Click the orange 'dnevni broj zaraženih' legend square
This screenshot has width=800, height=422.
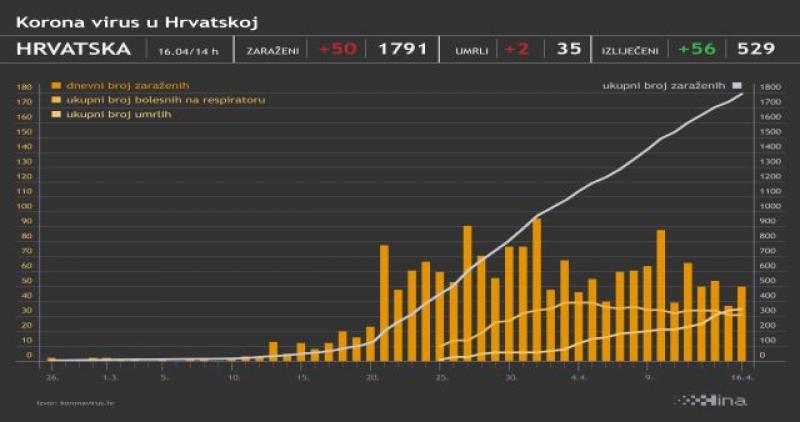pyautogui.click(x=55, y=86)
